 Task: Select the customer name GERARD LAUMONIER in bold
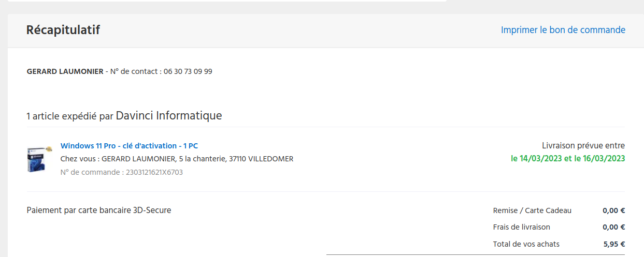coord(65,71)
